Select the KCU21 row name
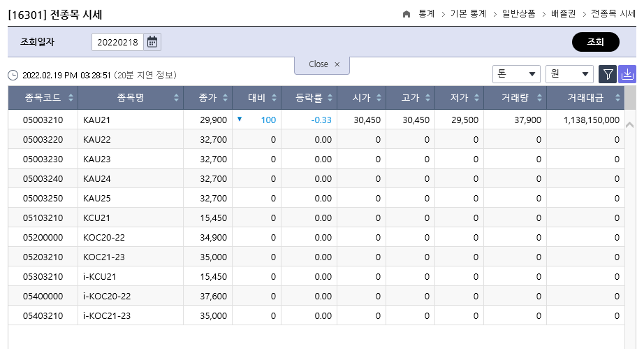644x349 pixels. (96, 218)
